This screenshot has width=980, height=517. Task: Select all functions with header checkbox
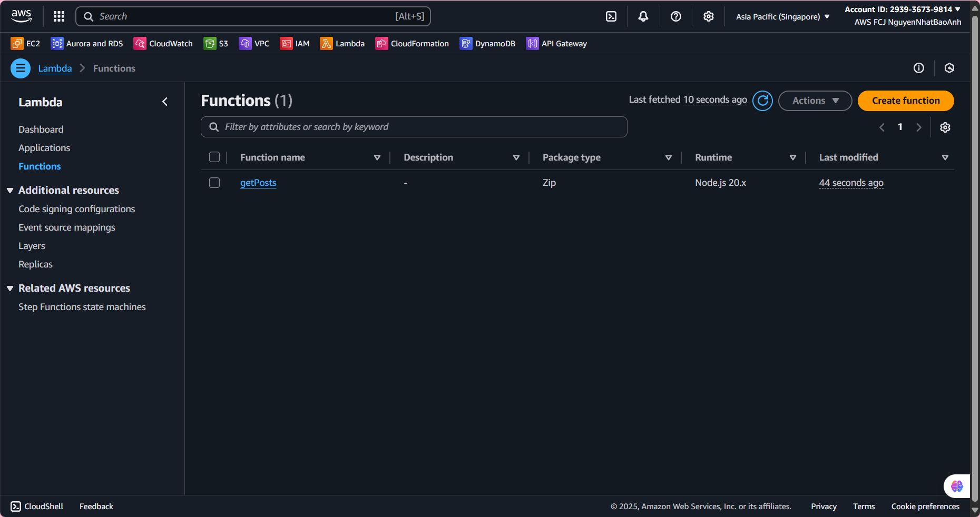(214, 157)
